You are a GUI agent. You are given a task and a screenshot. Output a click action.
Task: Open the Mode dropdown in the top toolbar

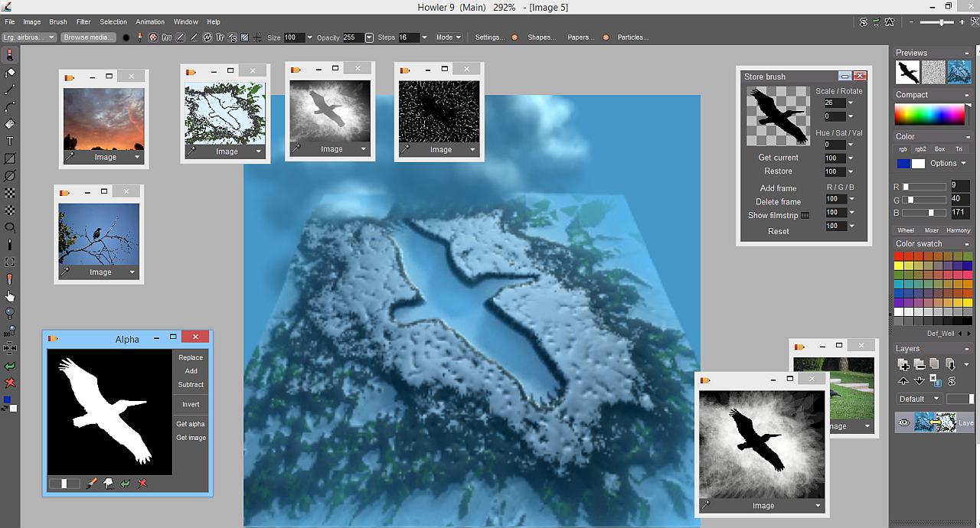(x=449, y=37)
